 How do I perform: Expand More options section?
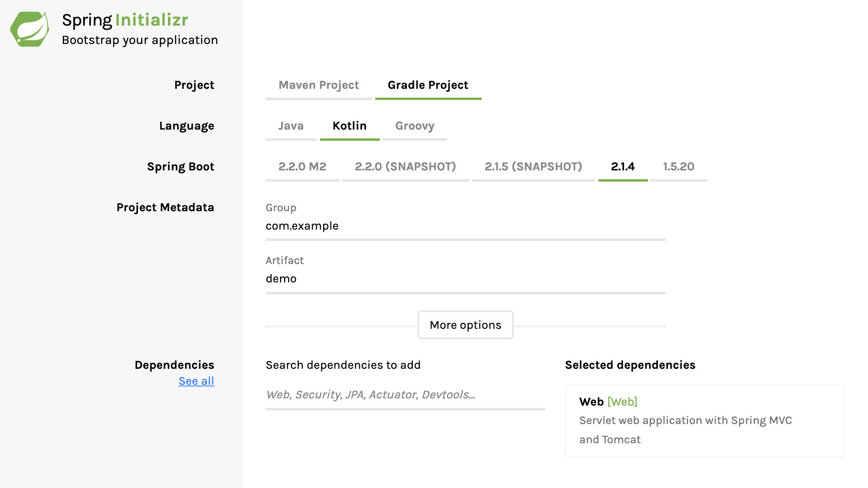point(466,325)
